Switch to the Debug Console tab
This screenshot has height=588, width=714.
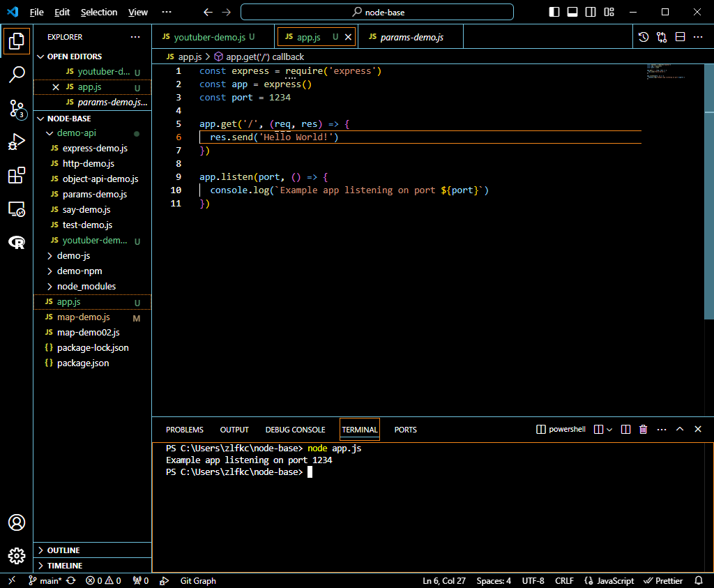coord(295,430)
